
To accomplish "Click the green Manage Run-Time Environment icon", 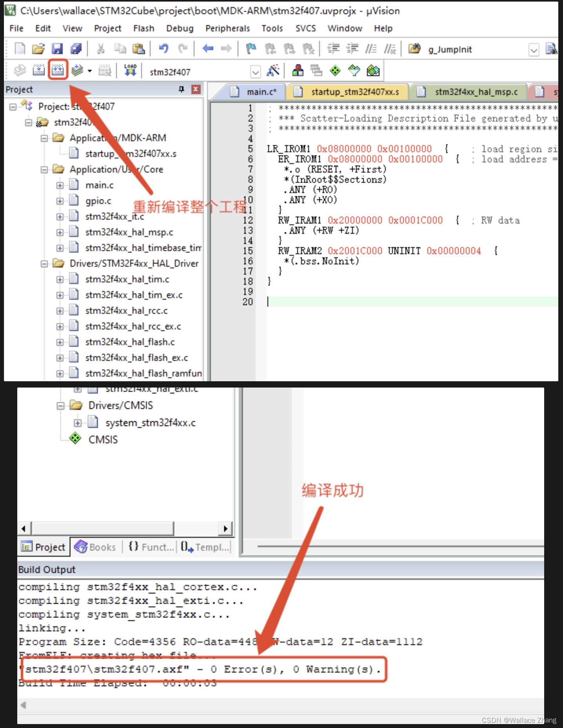I will (335, 71).
